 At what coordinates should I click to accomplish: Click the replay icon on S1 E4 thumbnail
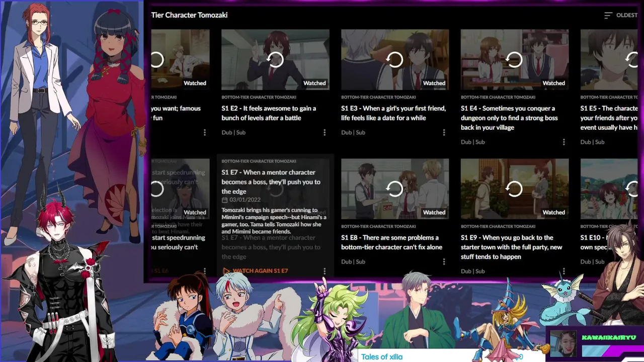tap(515, 60)
